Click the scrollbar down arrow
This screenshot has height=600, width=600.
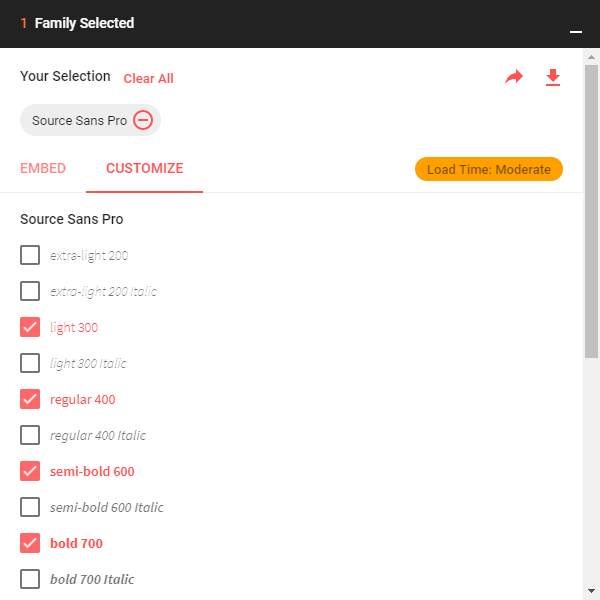click(x=591, y=591)
